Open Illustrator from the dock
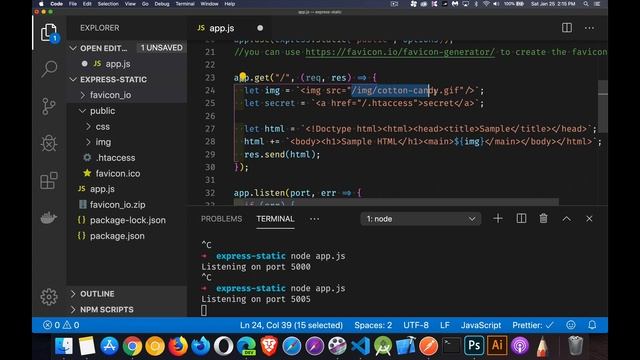The height and width of the screenshot is (360, 640). 497,345
